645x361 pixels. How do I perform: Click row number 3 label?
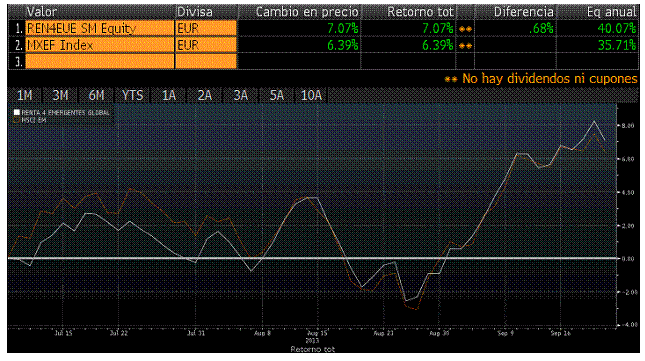click(x=18, y=62)
